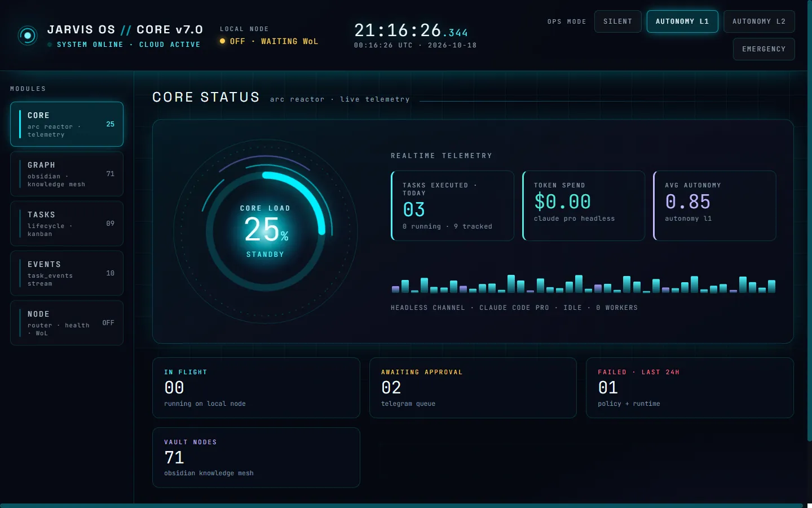Image resolution: width=812 pixels, height=508 pixels.
Task: Select Autonomy L1 ops mode
Action: click(x=682, y=21)
